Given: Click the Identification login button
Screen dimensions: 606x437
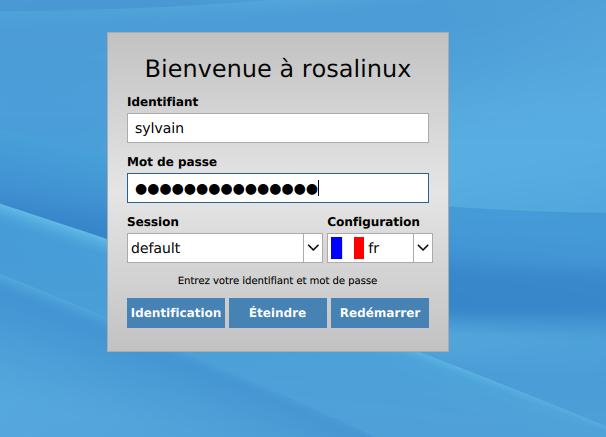Looking at the screenshot, I should [x=176, y=313].
